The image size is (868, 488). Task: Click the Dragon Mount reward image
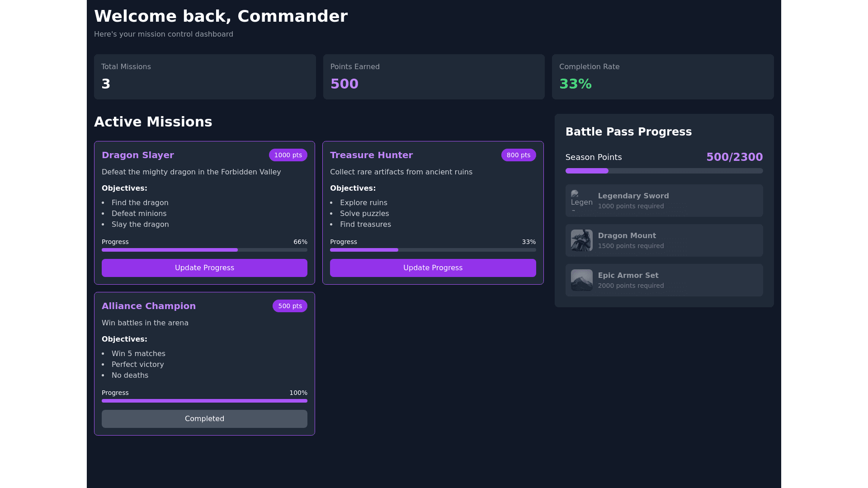pyautogui.click(x=581, y=240)
